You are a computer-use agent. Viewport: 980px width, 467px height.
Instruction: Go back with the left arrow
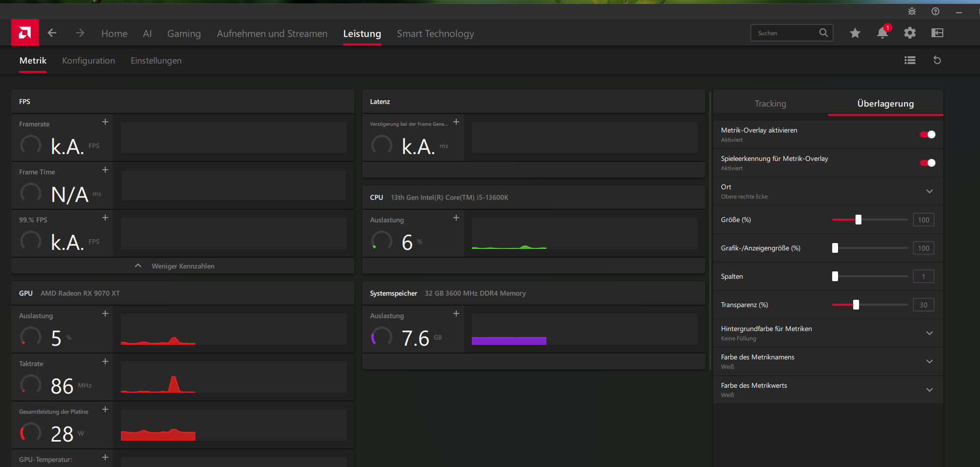[x=52, y=33]
